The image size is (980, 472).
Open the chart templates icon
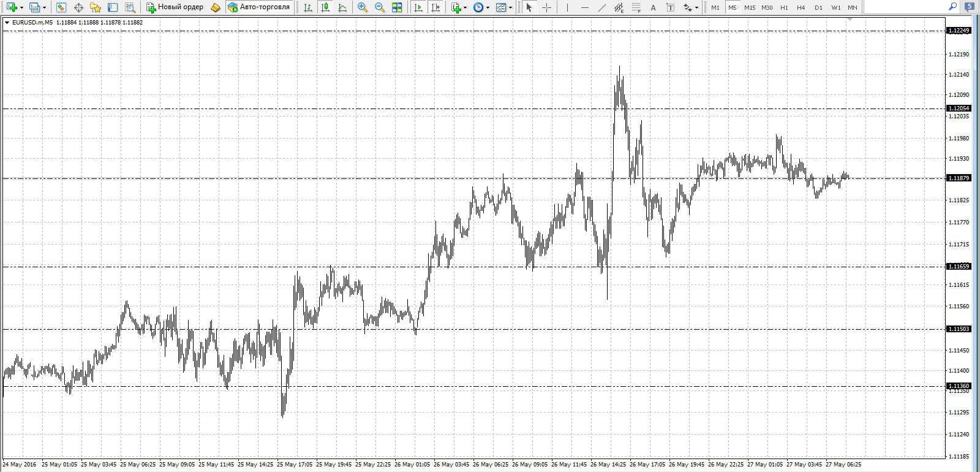(x=501, y=7)
